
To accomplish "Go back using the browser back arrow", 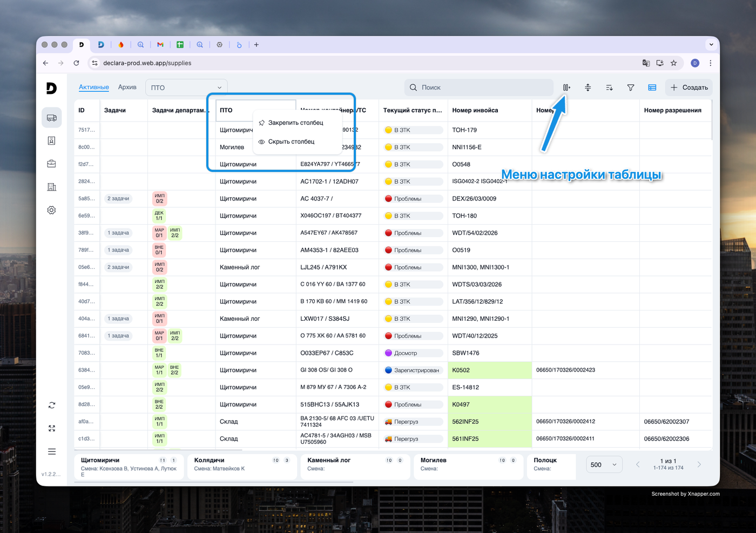I will coord(45,63).
